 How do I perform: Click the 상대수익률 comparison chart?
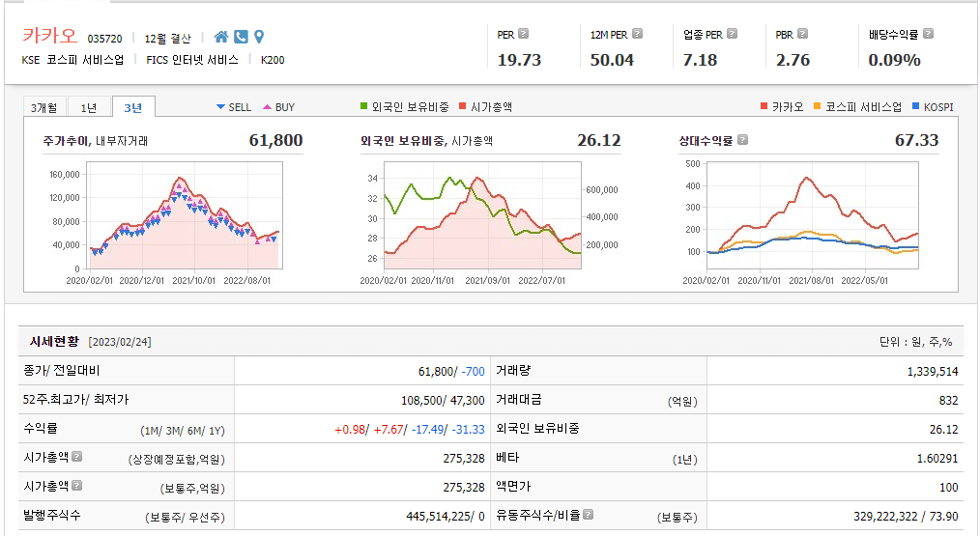click(813, 215)
